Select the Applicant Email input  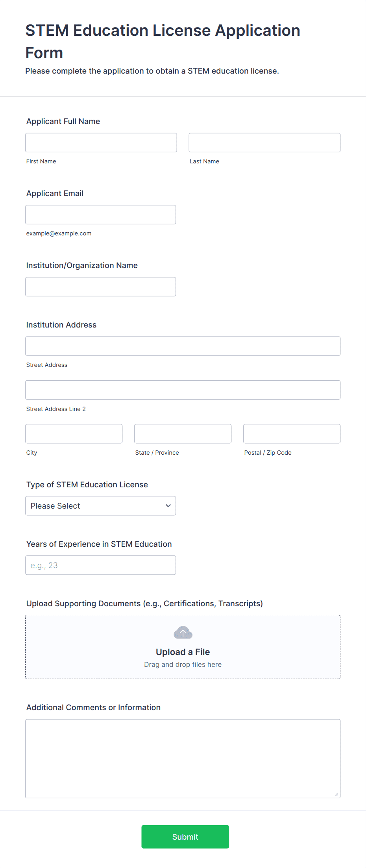click(101, 215)
